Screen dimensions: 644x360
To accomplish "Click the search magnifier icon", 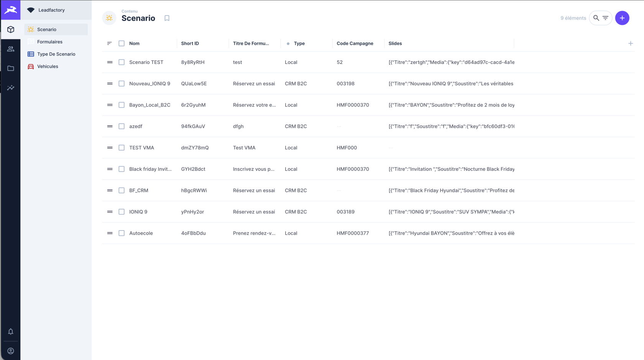I will click(596, 18).
